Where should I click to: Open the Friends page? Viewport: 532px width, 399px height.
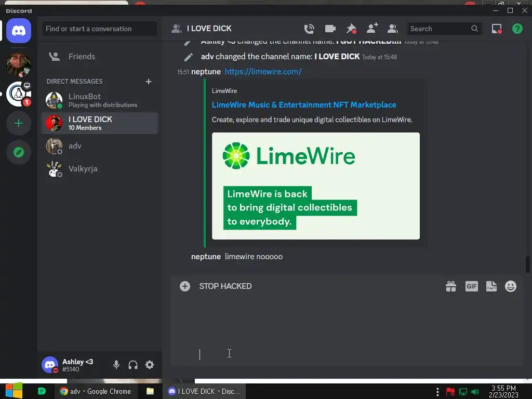coord(100,56)
